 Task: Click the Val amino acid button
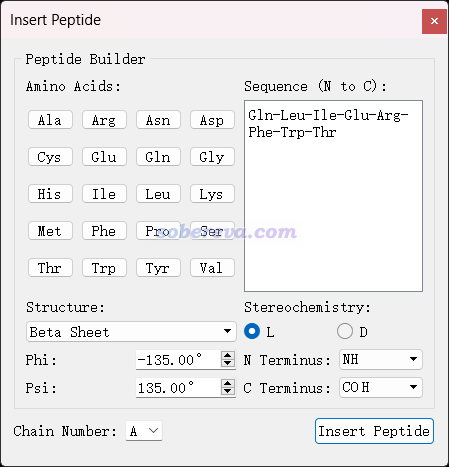212,268
